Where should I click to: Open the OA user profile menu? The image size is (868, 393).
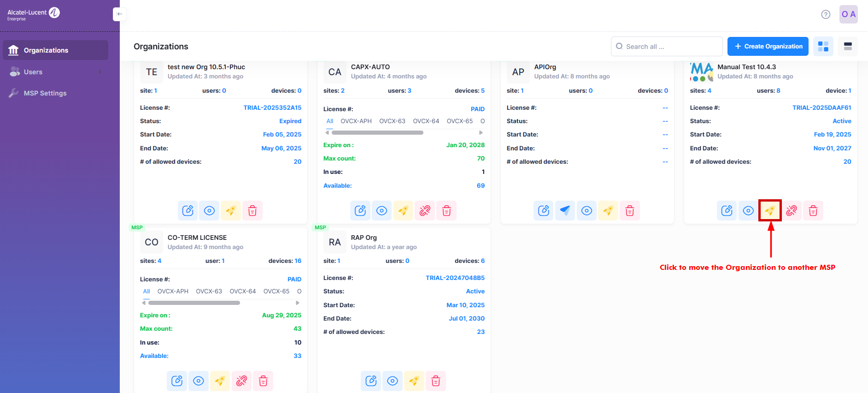(x=848, y=14)
